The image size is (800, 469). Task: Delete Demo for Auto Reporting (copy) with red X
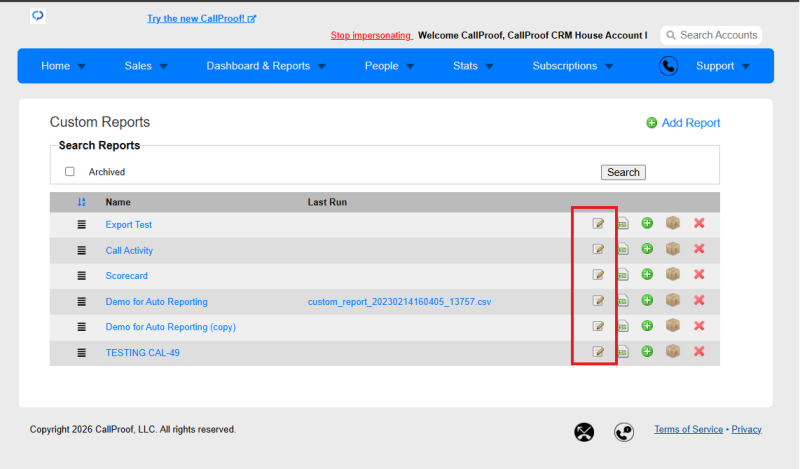point(699,326)
